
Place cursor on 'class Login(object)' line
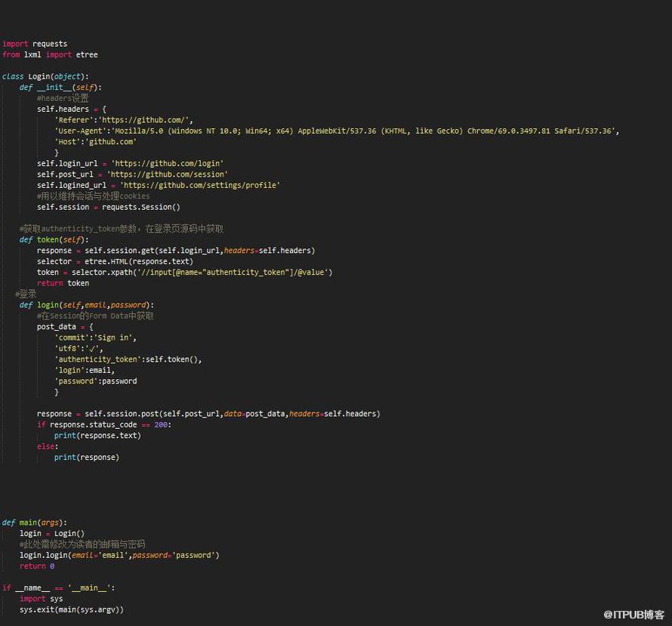point(45,76)
